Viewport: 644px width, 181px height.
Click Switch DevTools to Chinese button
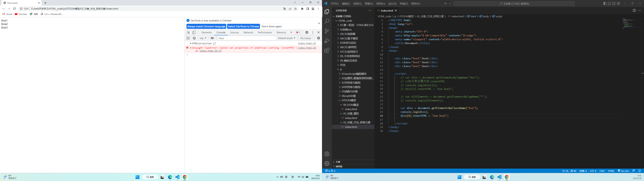(x=244, y=26)
